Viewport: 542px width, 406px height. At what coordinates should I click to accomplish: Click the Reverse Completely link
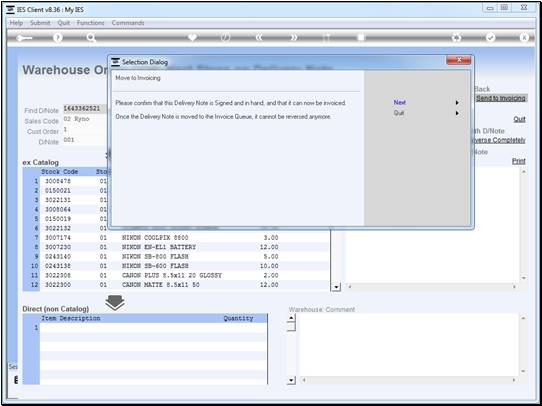click(499, 140)
